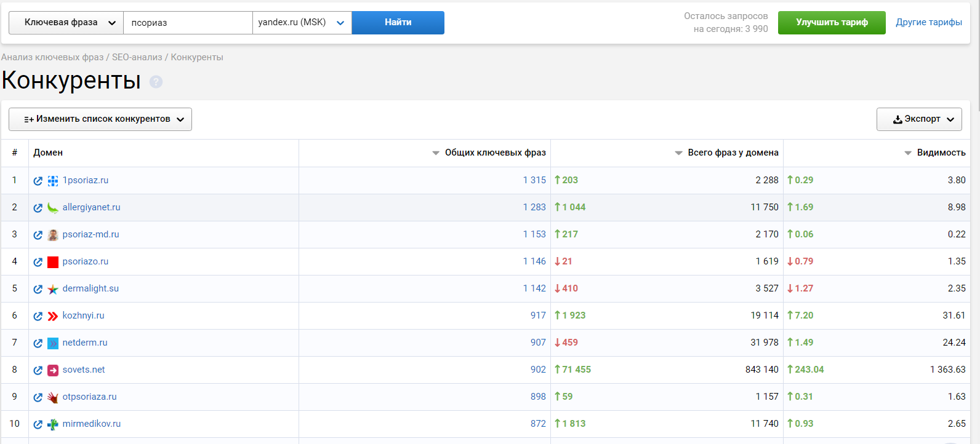Focus the keyword field containing псориаз
Image resolution: width=980 pixels, height=444 pixels.
tap(188, 23)
